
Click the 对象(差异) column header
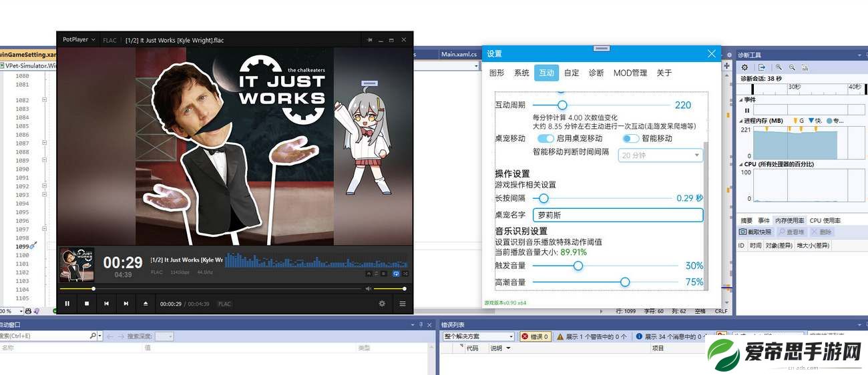(x=779, y=246)
